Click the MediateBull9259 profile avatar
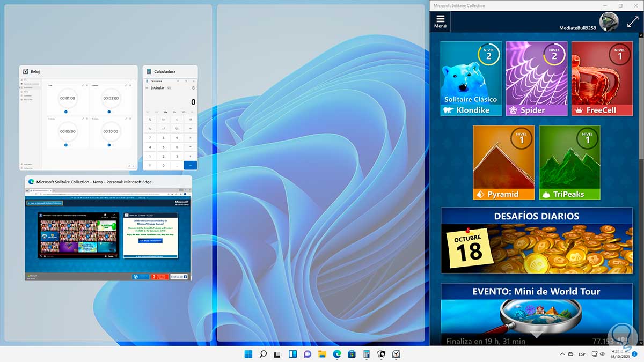 [x=609, y=21]
